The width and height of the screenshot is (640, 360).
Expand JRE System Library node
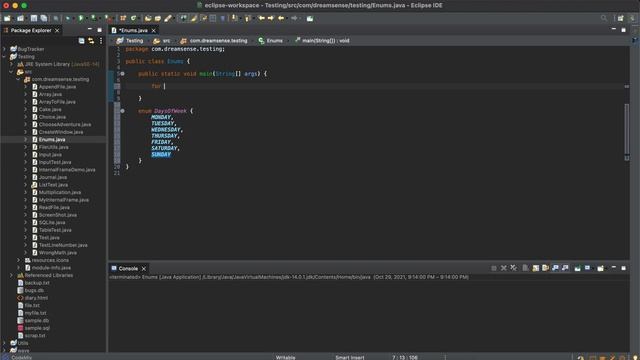(x=11, y=64)
